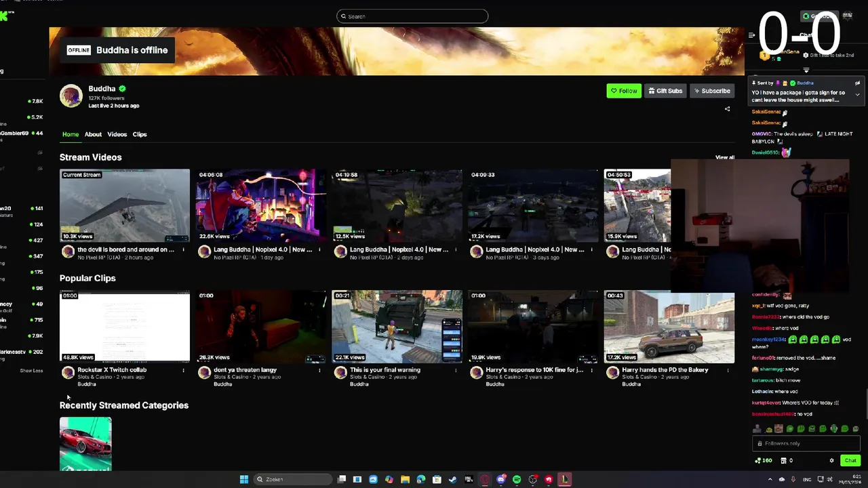The width and height of the screenshot is (868, 488).
Task: Open options menu for 'Rockstar X Twitch collab' clip
Action: pyautogui.click(x=183, y=370)
